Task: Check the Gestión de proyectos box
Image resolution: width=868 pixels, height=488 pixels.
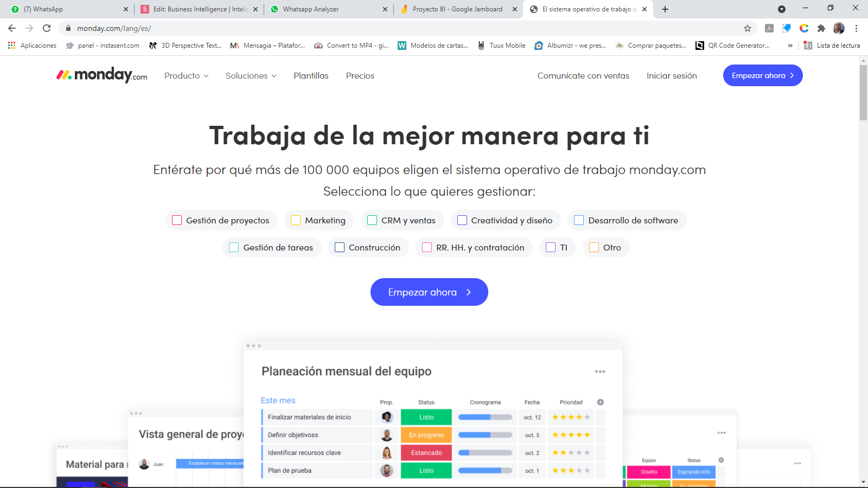Action: 177,220
